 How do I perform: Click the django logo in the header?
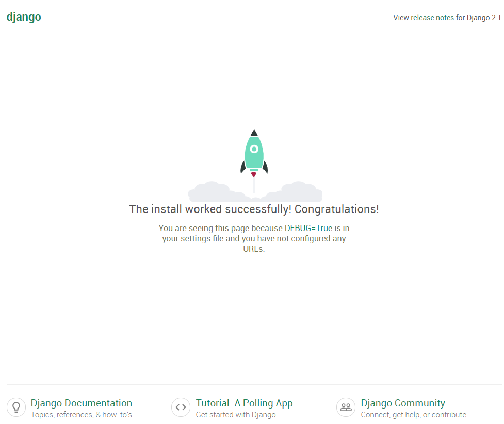(24, 17)
